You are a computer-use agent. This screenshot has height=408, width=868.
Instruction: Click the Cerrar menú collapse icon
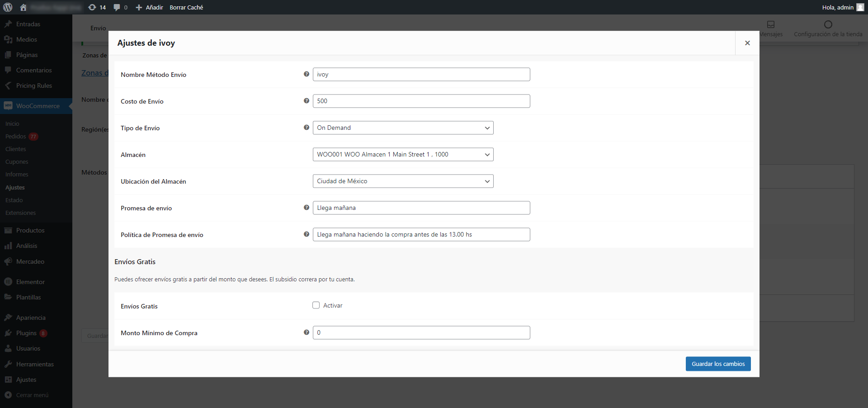click(x=8, y=395)
